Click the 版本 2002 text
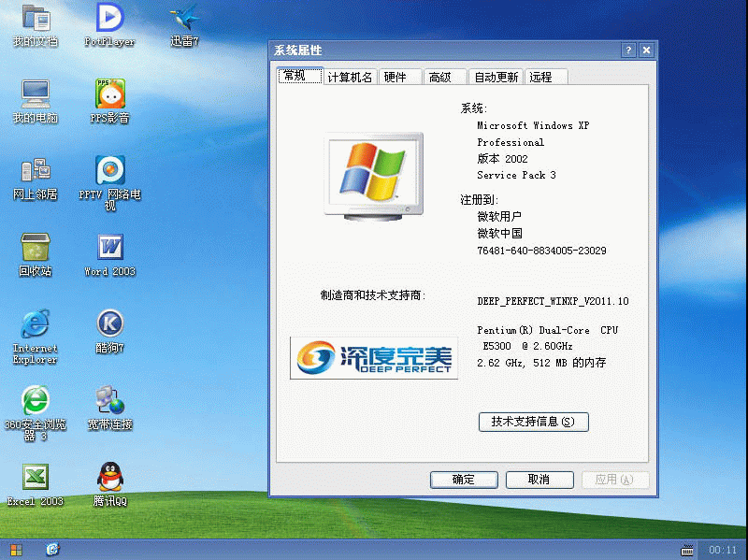Screen dimensions: 748x560 click(x=502, y=158)
